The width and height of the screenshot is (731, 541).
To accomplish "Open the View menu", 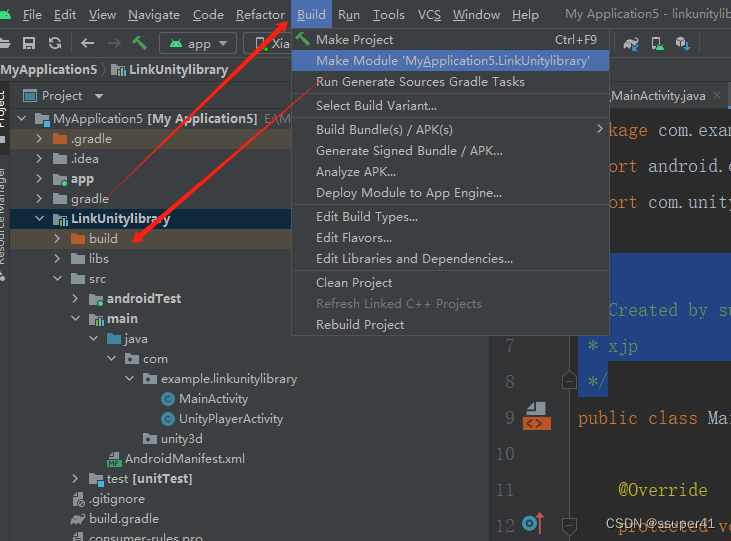I will click(102, 15).
